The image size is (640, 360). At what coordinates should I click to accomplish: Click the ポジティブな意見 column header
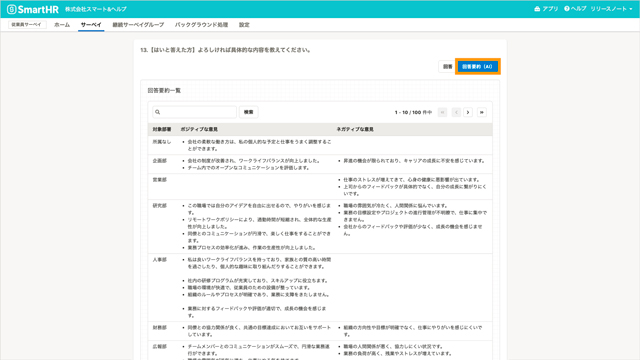[x=199, y=129]
